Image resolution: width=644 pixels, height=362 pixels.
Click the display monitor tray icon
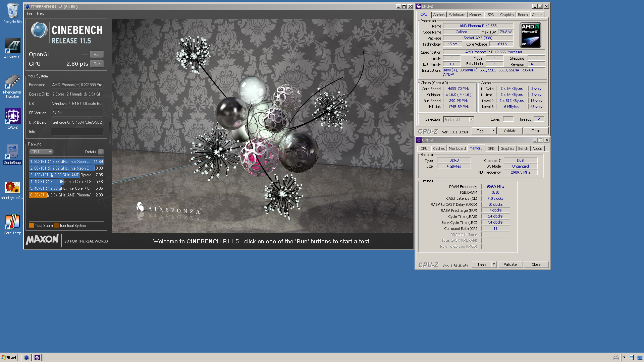pyautogui.click(x=640, y=358)
